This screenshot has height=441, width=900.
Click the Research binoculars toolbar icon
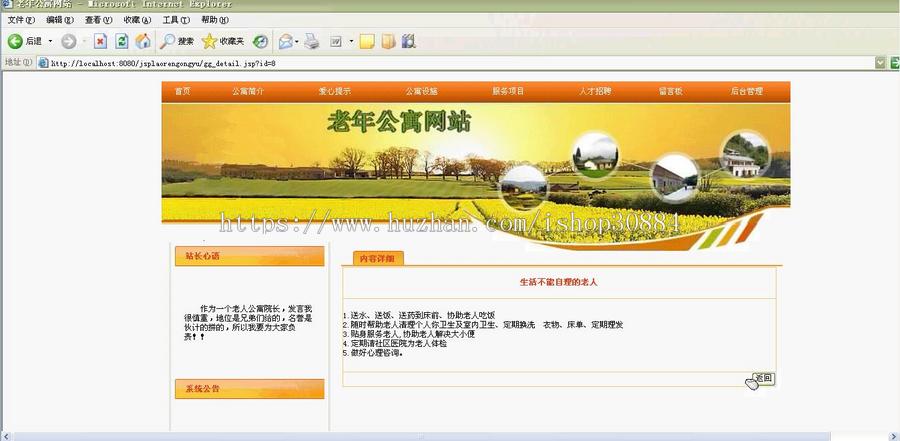(409, 41)
